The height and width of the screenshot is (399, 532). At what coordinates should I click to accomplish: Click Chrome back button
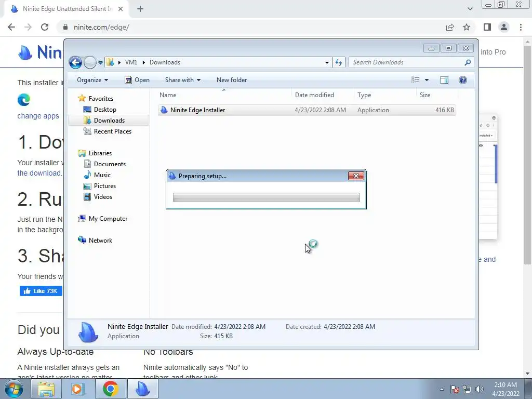click(11, 27)
